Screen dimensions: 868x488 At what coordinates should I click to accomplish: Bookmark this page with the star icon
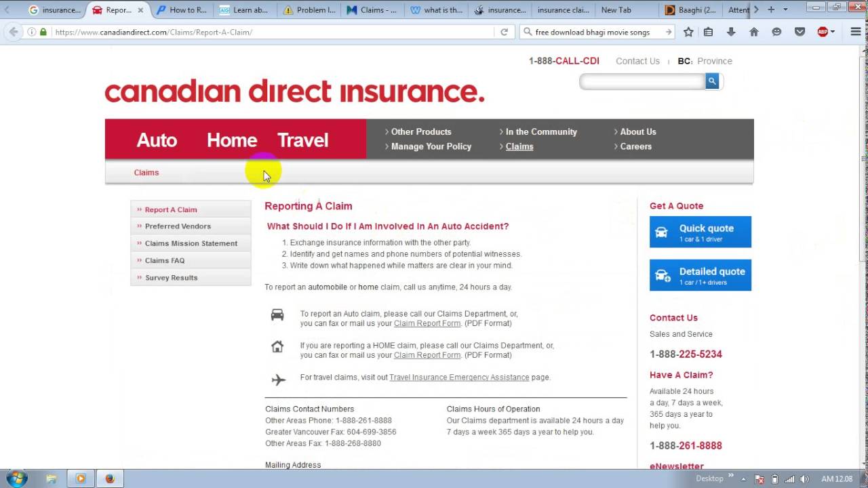point(688,32)
